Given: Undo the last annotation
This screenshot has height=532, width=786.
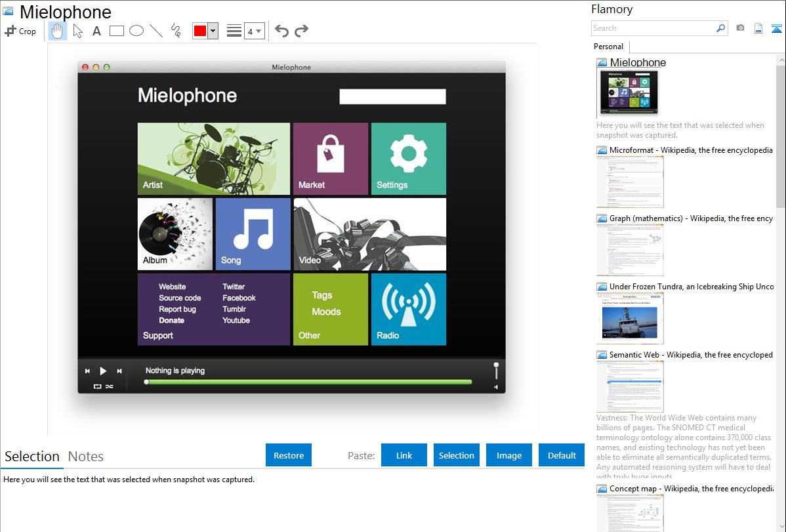Looking at the screenshot, I should click(x=281, y=31).
